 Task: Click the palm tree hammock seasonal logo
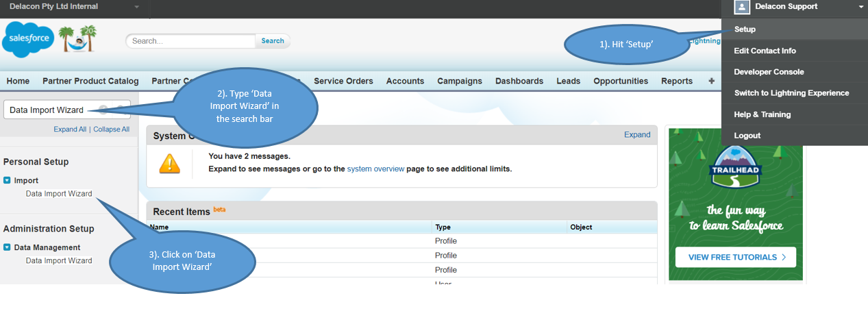tap(77, 39)
